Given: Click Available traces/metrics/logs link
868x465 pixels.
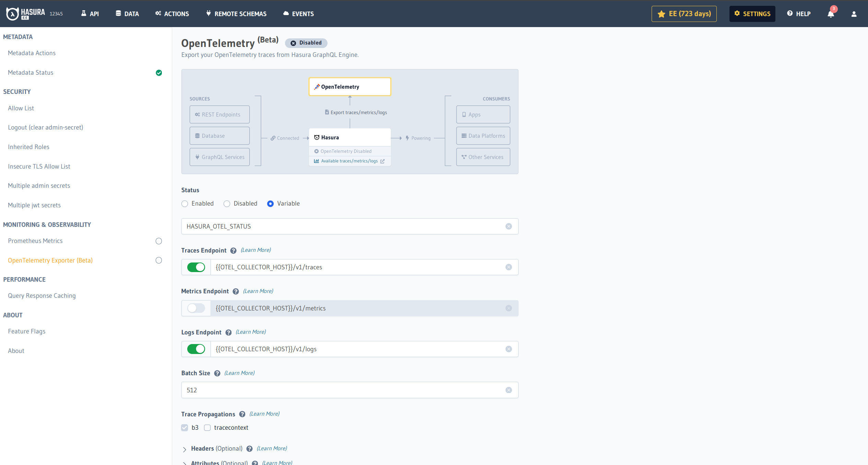Looking at the screenshot, I should (x=350, y=161).
